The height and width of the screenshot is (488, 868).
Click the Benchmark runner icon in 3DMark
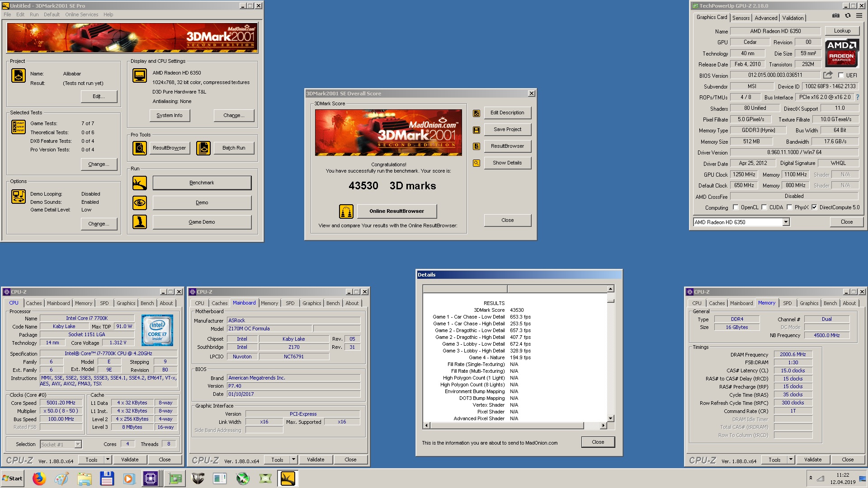140,183
